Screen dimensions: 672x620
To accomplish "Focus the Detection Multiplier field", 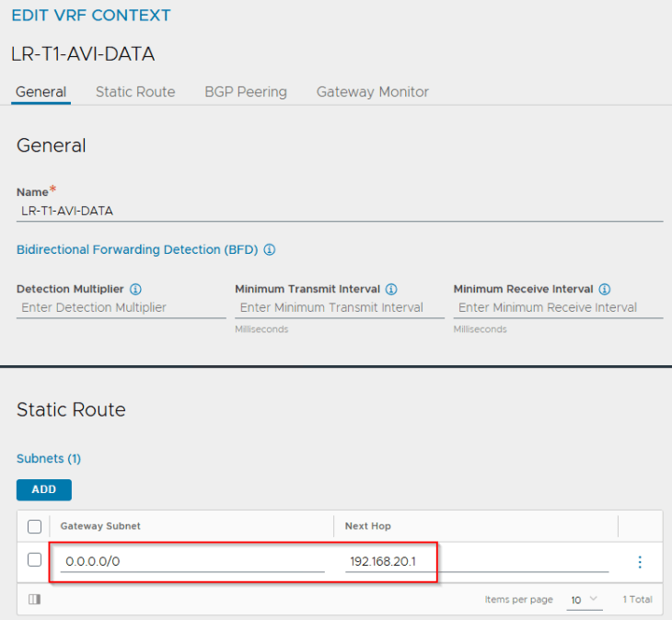I will tap(121, 308).
